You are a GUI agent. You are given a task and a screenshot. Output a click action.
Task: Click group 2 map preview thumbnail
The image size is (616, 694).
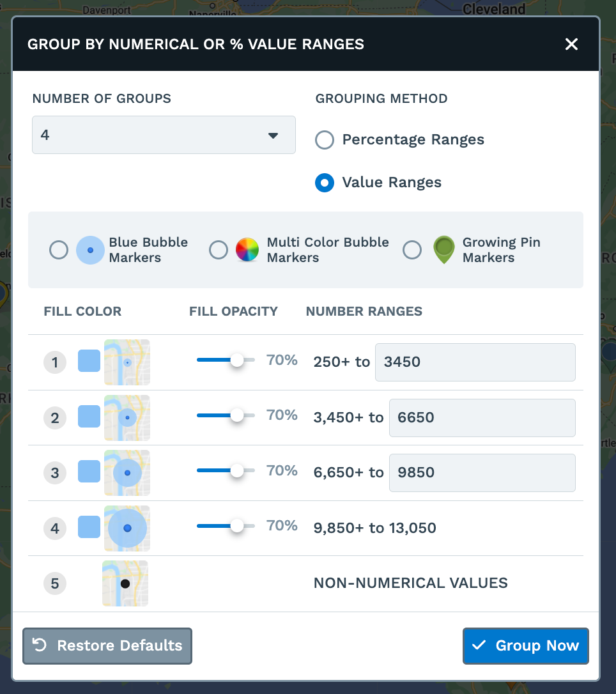tap(127, 418)
